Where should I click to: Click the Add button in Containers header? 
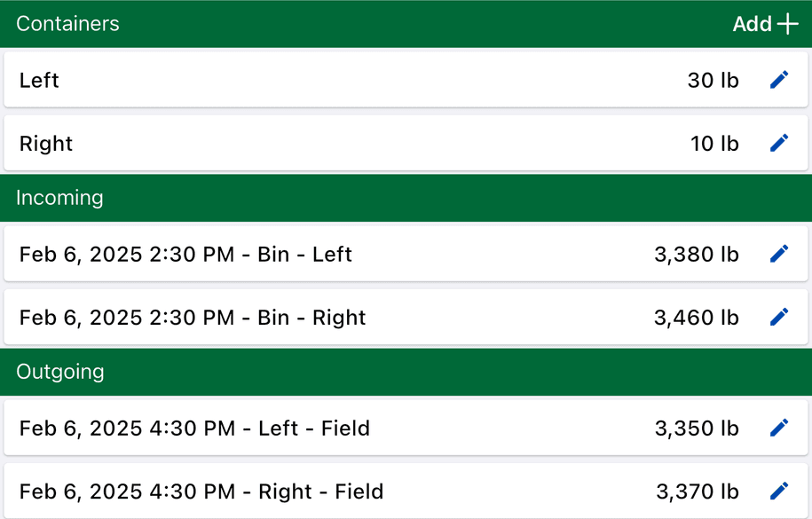pyautogui.click(x=765, y=24)
